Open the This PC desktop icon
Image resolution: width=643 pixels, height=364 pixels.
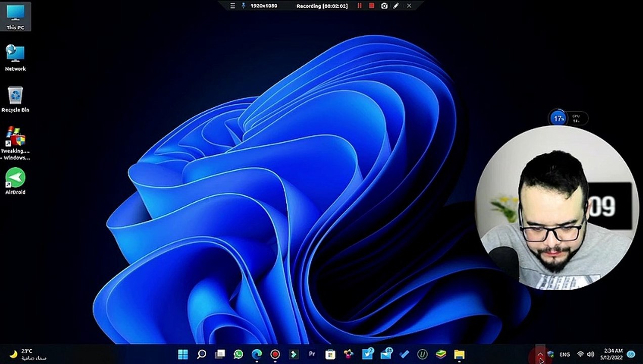click(x=15, y=15)
